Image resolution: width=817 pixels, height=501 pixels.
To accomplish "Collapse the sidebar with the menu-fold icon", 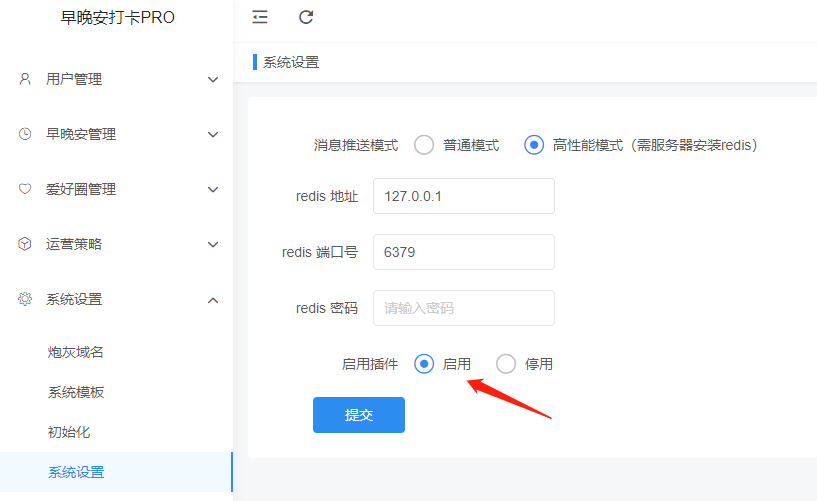I will point(259,17).
